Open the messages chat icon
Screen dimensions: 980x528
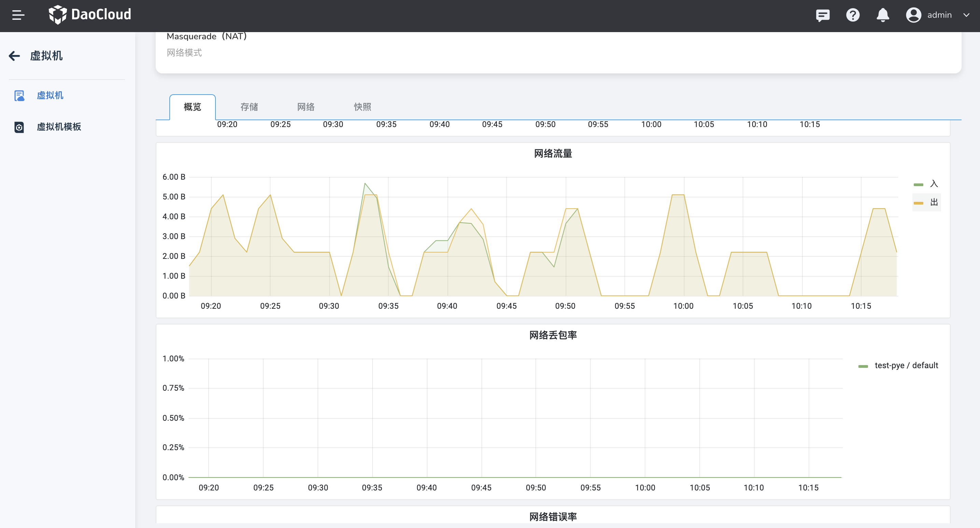click(823, 15)
